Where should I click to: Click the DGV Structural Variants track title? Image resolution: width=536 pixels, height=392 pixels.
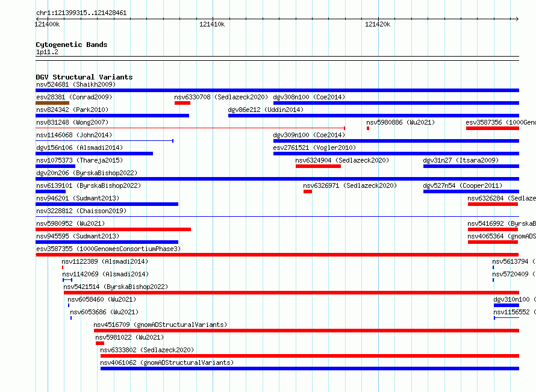coord(84,77)
